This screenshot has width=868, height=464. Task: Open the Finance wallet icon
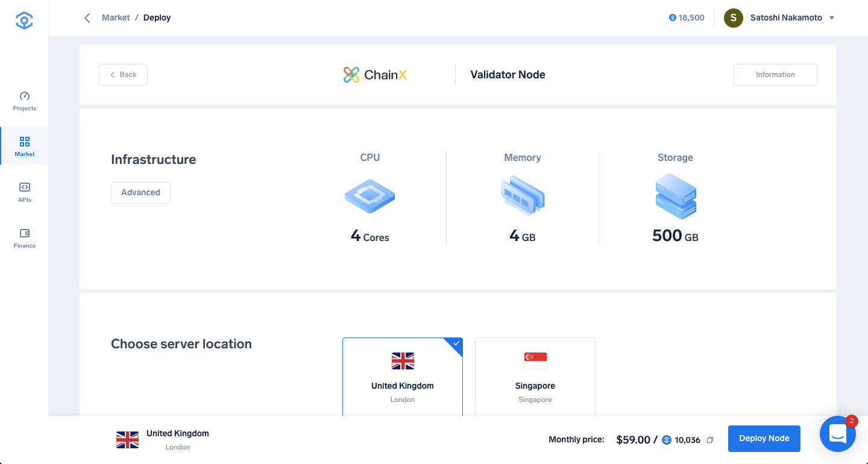pyautogui.click(x=25, y=233)
